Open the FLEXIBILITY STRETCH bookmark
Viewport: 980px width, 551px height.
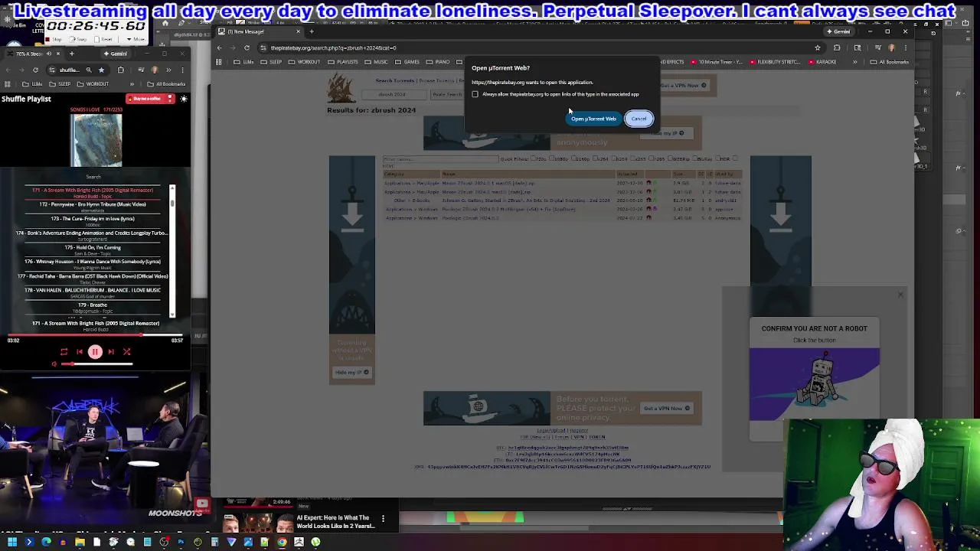776,62
